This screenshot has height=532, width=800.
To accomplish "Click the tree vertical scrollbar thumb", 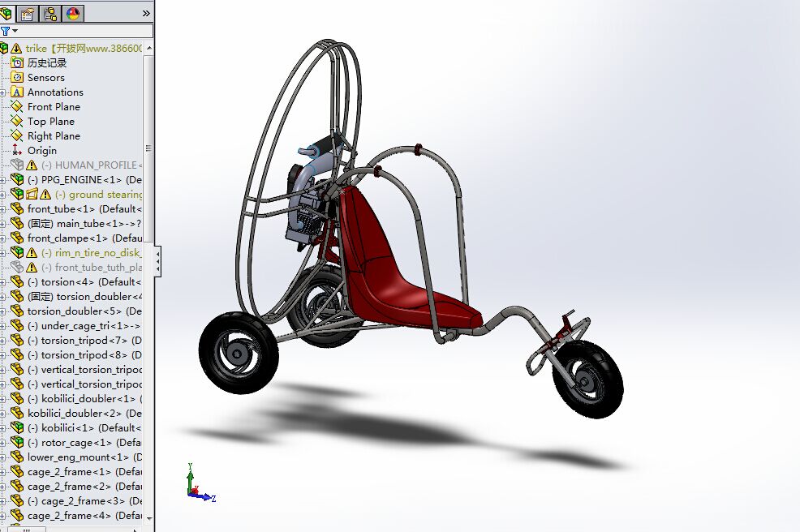I will (149, 148).
